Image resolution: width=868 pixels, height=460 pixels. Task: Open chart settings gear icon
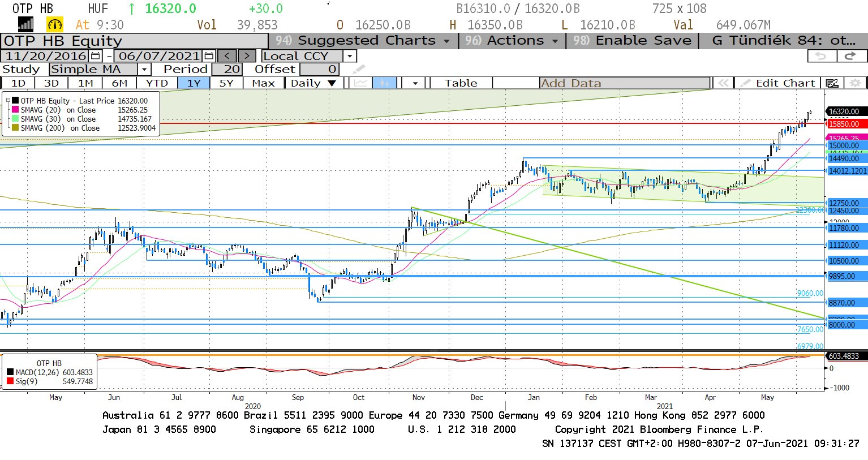856,83
